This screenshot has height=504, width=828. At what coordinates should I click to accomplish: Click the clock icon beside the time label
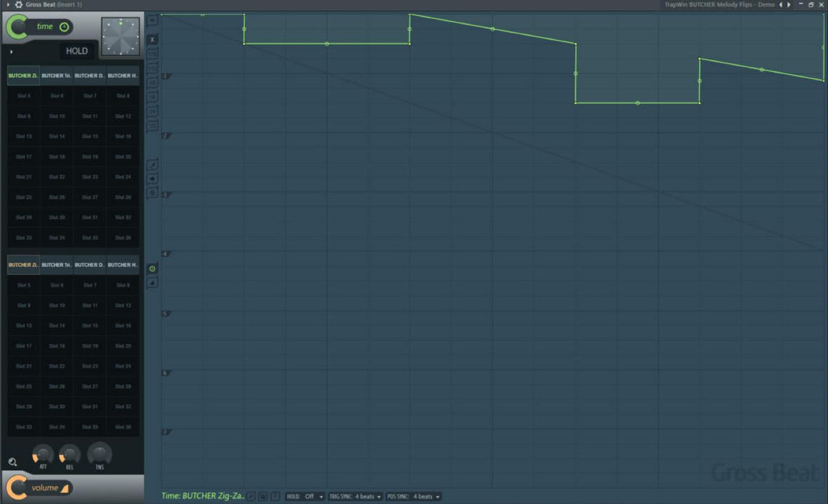click(64, 27)
